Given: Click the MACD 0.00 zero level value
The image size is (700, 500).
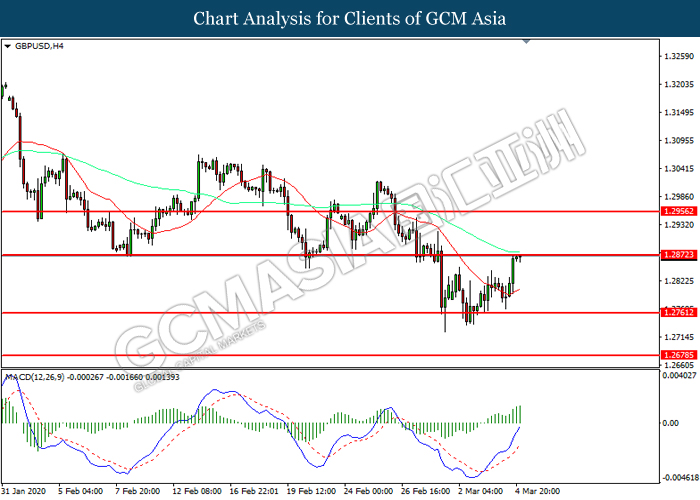Looking at the screenshot, I should click(671, 423).
